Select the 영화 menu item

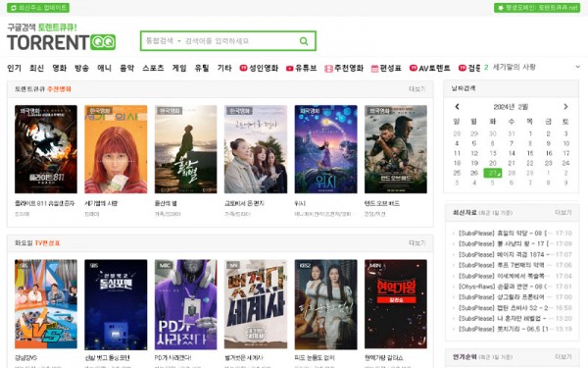click(x=59, y=68)
